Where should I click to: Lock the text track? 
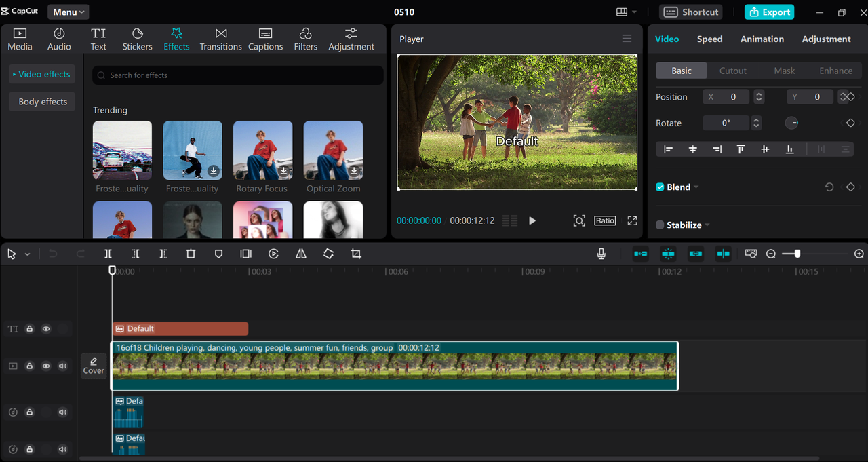click(x=30, y=329)
